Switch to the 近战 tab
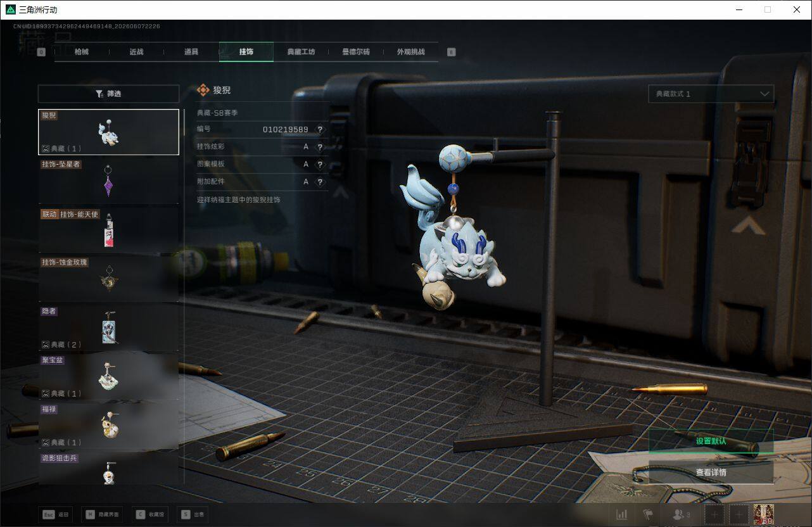This screenshot has height=527, width=812. (x=136, y=52)
